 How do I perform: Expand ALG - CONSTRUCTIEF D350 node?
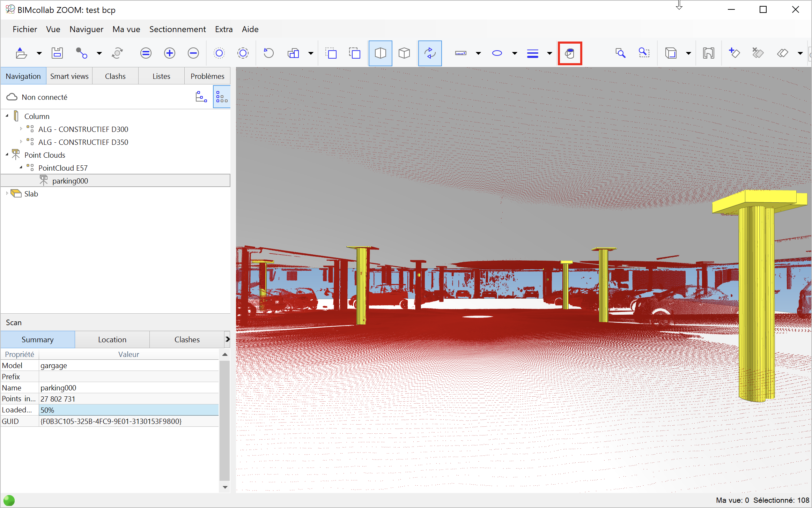[x=21, y=142]
